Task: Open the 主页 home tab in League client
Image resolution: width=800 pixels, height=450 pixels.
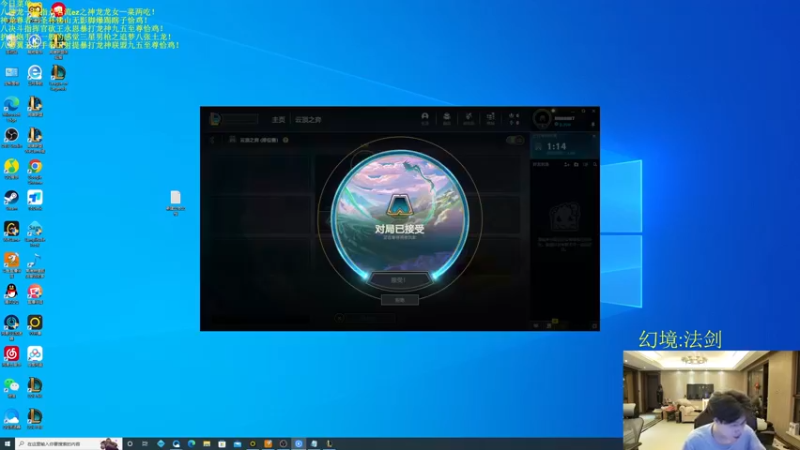Action: tap(278, 119)
